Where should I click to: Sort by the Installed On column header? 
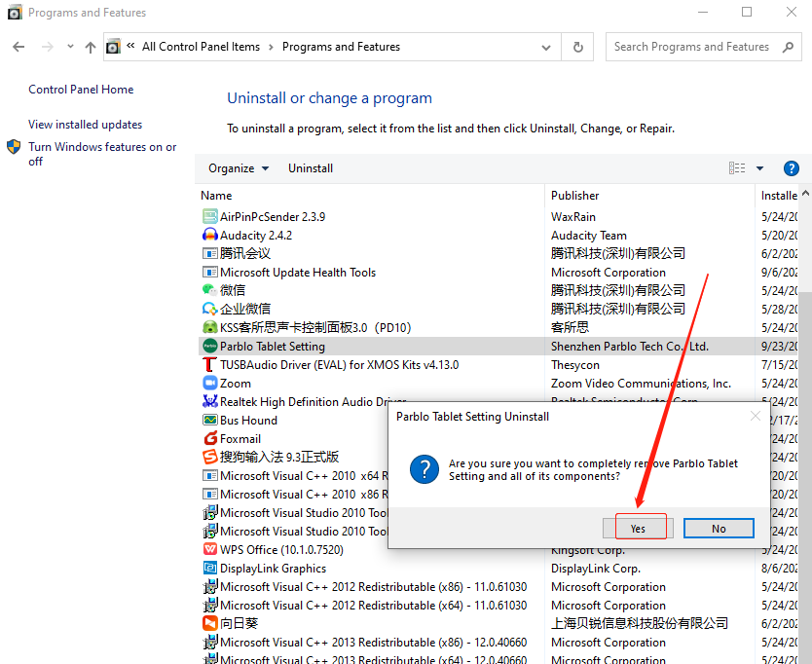click(x=778, y=196)
